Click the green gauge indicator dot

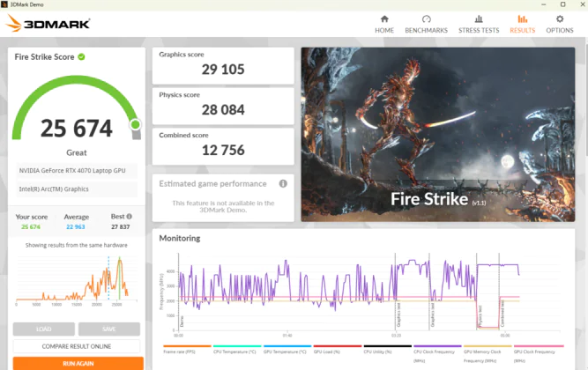(x=136, y=124)
